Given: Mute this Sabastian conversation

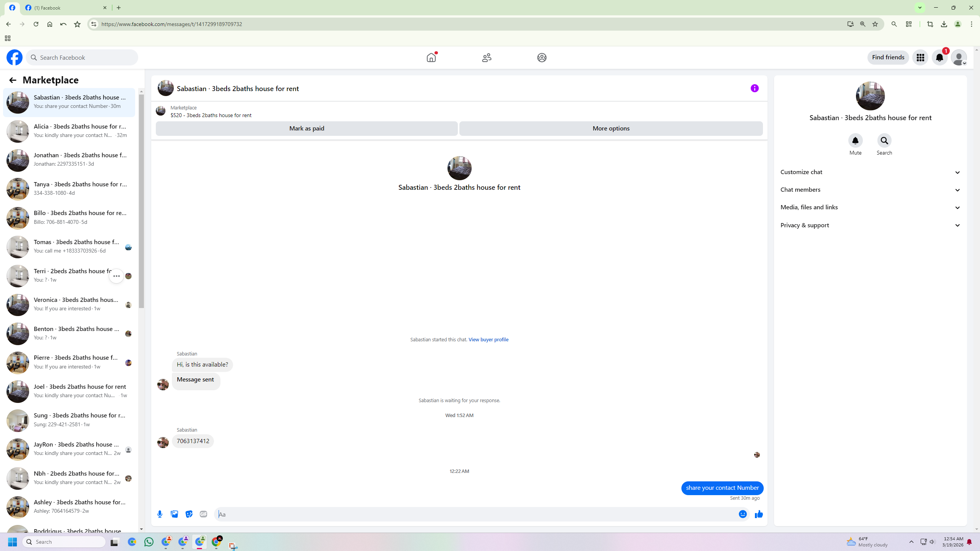Looking at the screenshot, I should coord(855,141).
